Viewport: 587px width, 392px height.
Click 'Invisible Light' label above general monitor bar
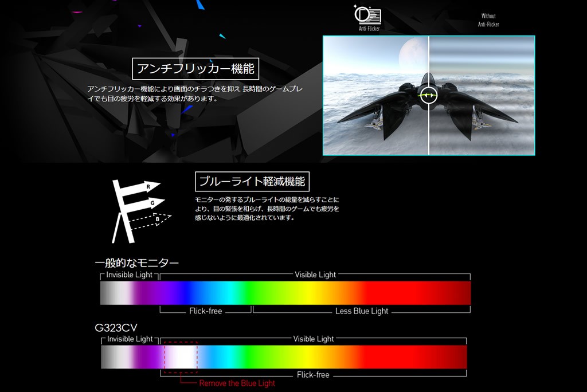click(129, 275)
